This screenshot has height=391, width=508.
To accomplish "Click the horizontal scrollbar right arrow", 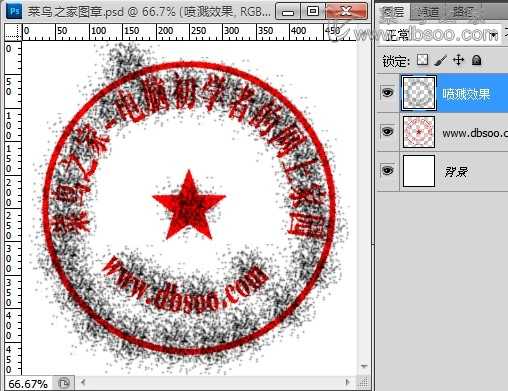I will coord(348,382).
